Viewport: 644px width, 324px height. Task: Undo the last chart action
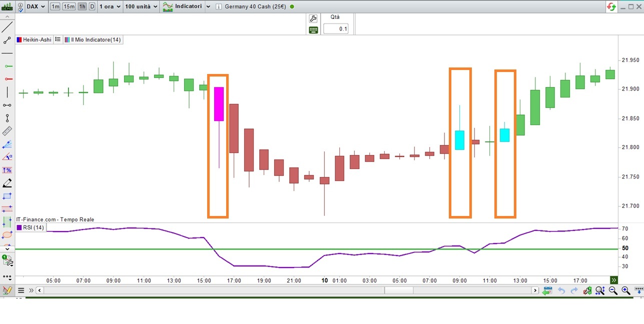561,290
